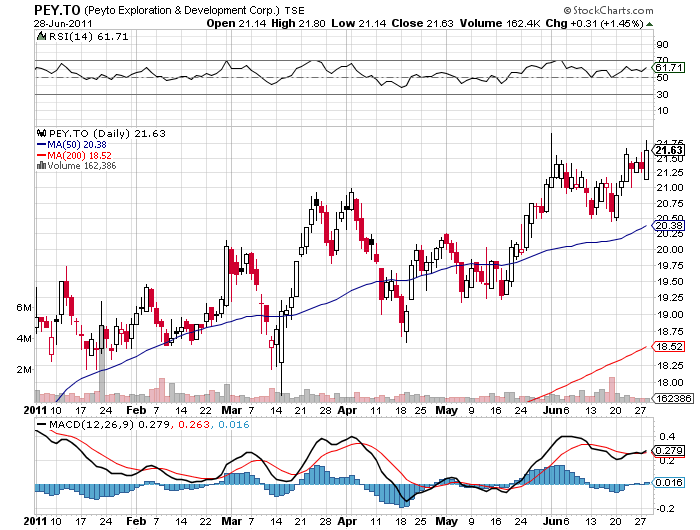Click Apr under the MACD panel
The image size is (700, 530).
tap(347, 521)
